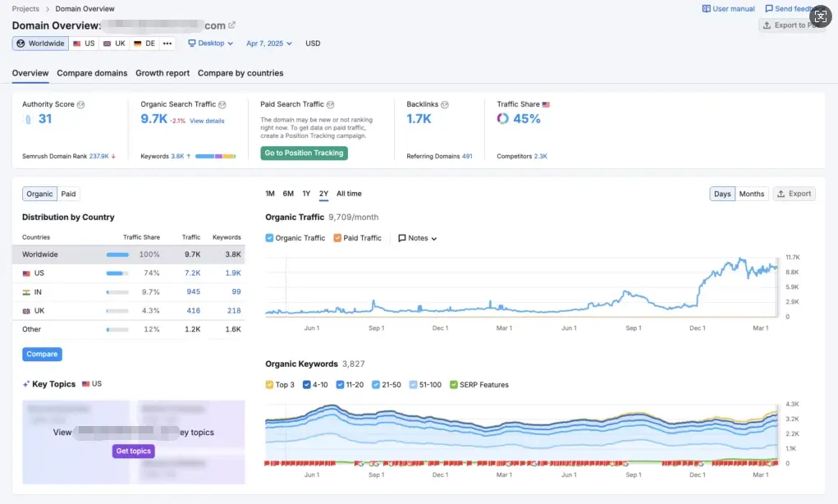Click the Traffic Share donut chart
The image size is (838, 504).
click(x=503, y=119)
